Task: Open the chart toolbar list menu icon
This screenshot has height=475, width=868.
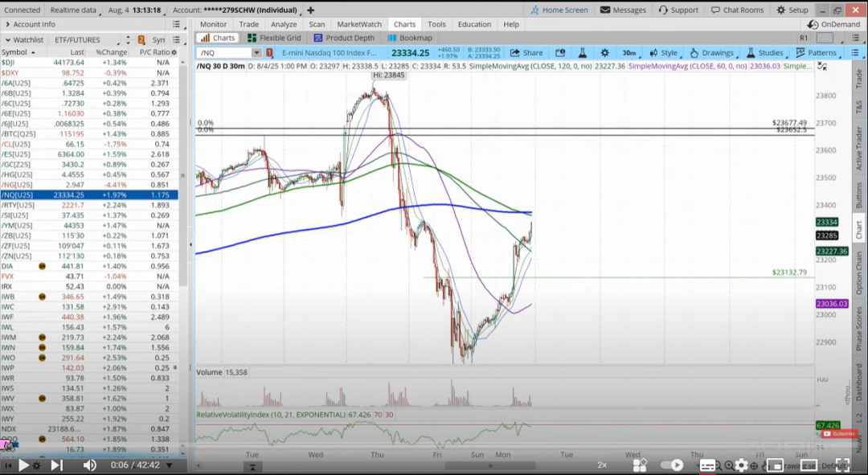Action: (x=854, y=52)
